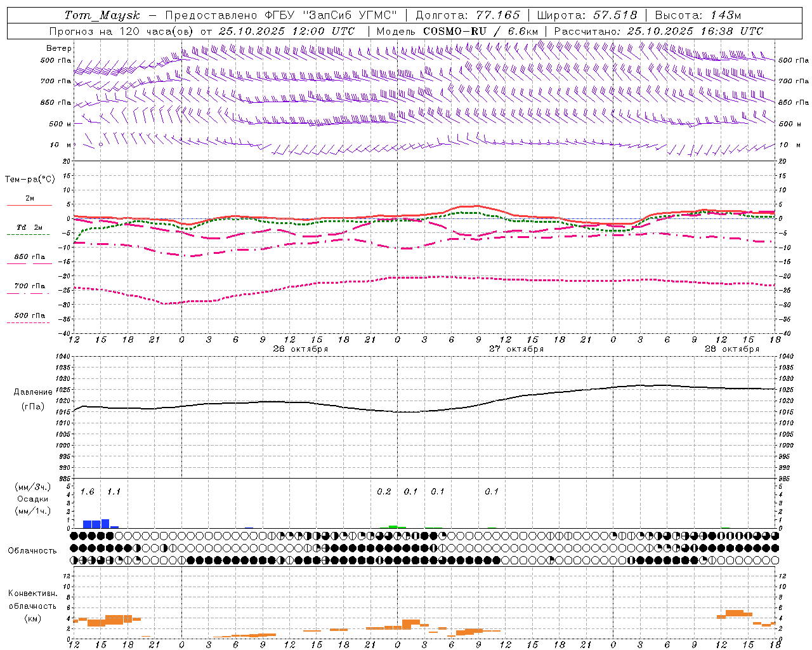Screen dimensions: 812x650
Task: Select the computed time 25.10.2025 16:38 UTC
Action: pyautogui.click(x=695, y=31)
